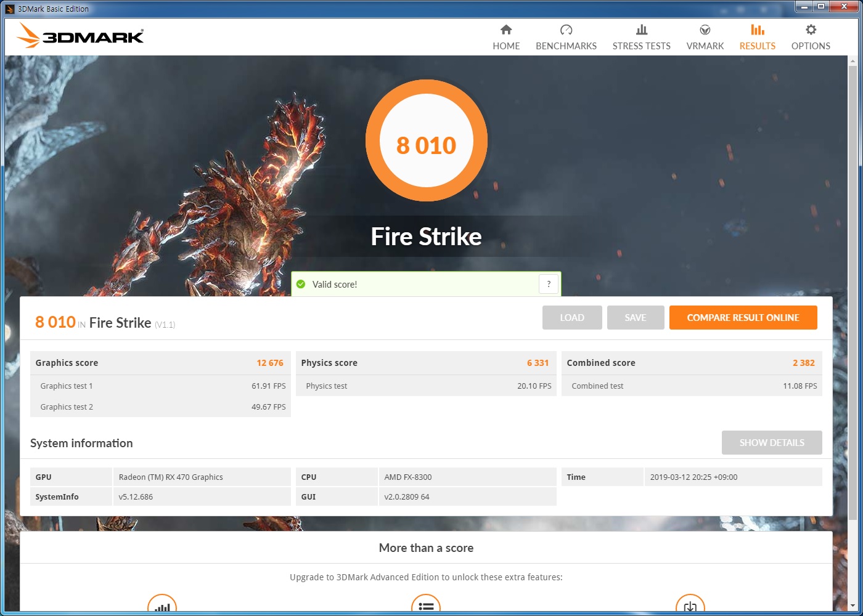Open the VRMARK icon
The width and height of the screenshot is (863, 616).
705,30
